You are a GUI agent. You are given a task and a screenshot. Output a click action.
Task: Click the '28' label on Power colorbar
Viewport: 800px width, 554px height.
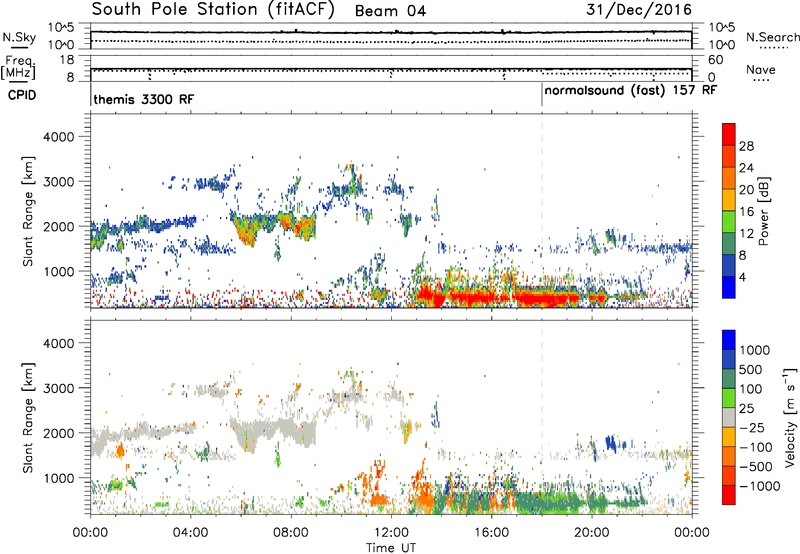pyautogui.click(x=746, y=146)
